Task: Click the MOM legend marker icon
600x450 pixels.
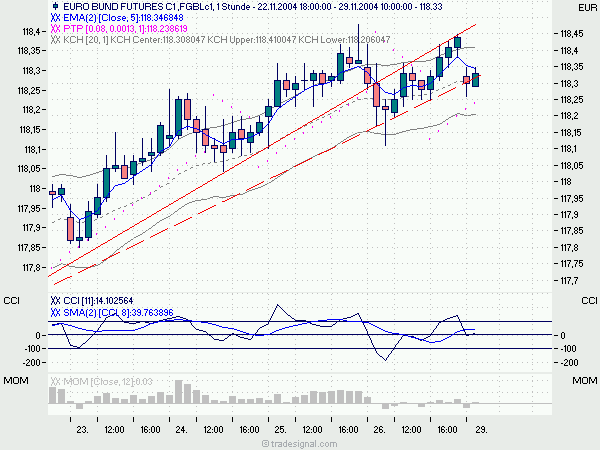Action: (x=55, y=382)
